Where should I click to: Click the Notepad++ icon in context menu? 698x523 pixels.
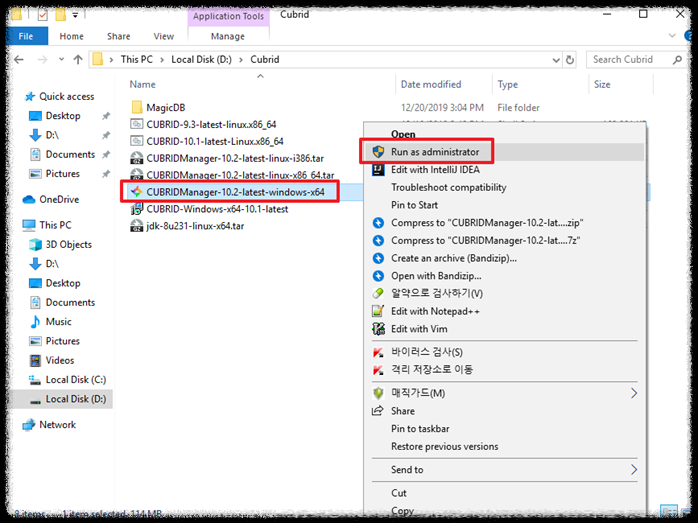pos(378,311)
